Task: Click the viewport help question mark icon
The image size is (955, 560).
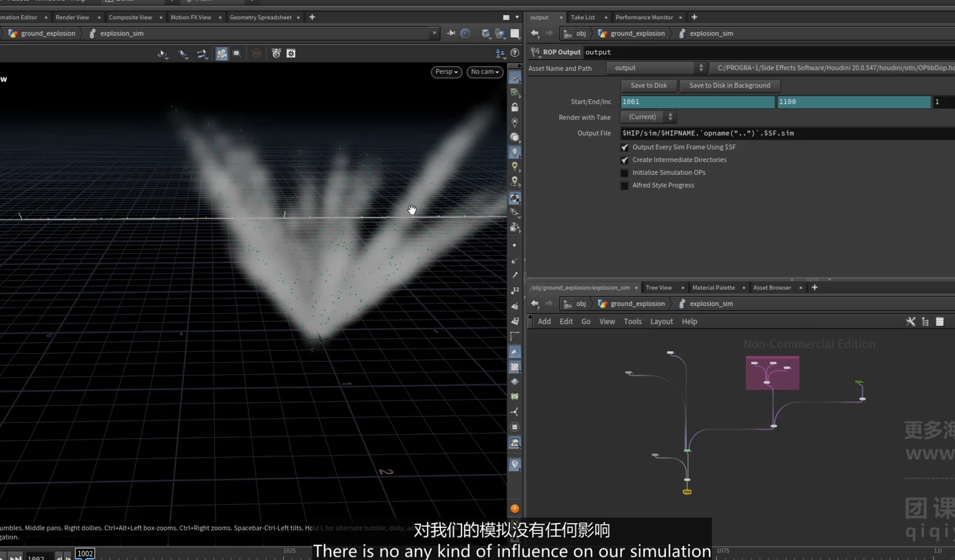Action: 514,53
